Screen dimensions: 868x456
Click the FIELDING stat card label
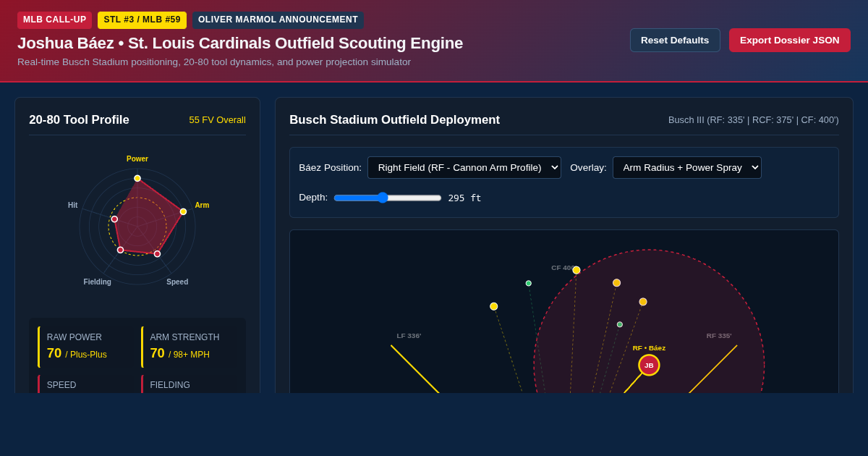(x=170, y=385)
